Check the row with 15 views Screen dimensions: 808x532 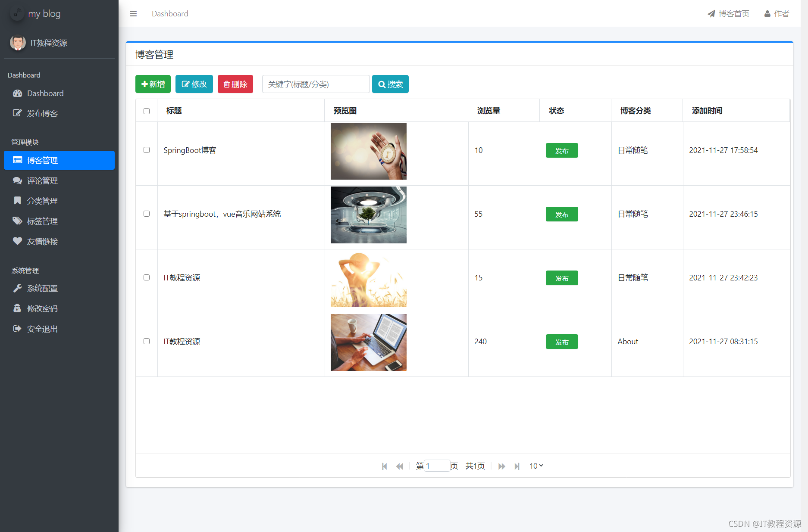pos(147,277)
